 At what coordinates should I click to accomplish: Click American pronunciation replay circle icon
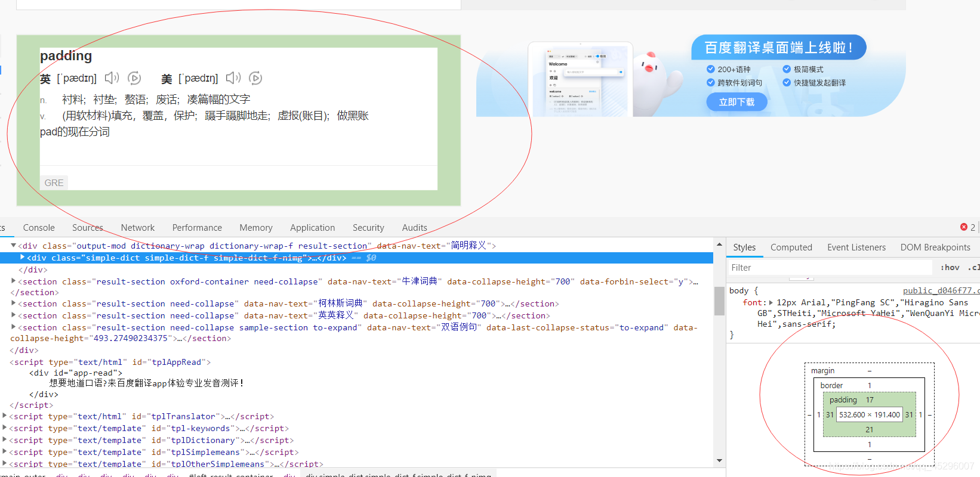point(255,78)
